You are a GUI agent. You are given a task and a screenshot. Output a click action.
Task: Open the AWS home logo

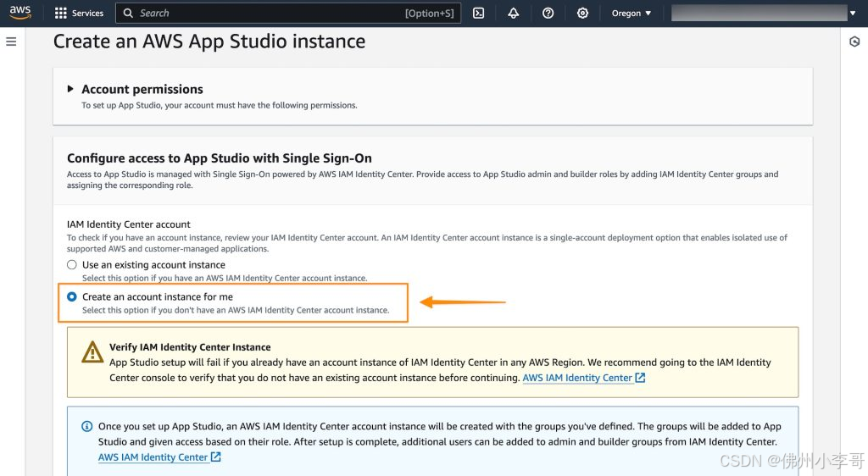pyautogui.click(x=20, y=13)
